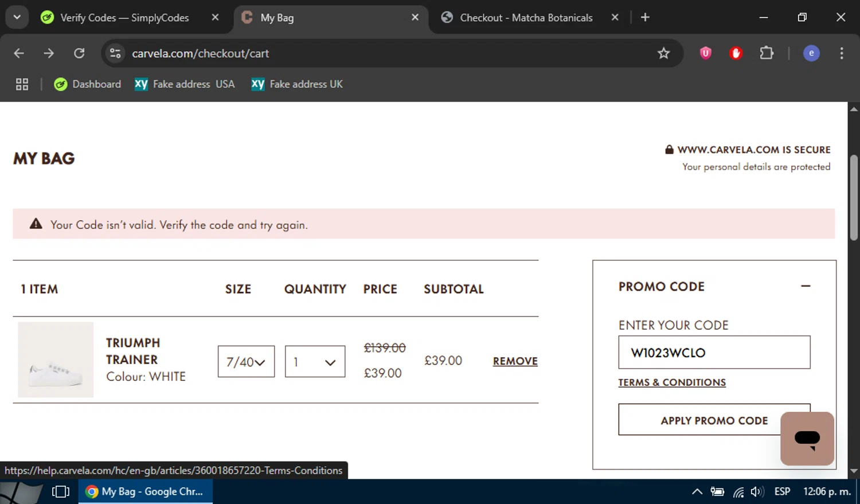Open Task View on the taskbar
Image resolution: width=860 pixels, height=504 pixels.
(61, 492)
